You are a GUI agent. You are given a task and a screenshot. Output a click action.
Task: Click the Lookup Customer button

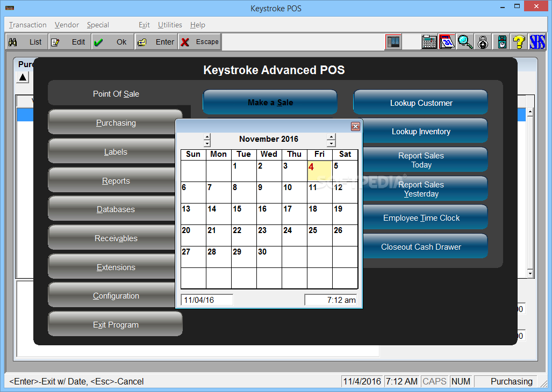coord(421,103)
